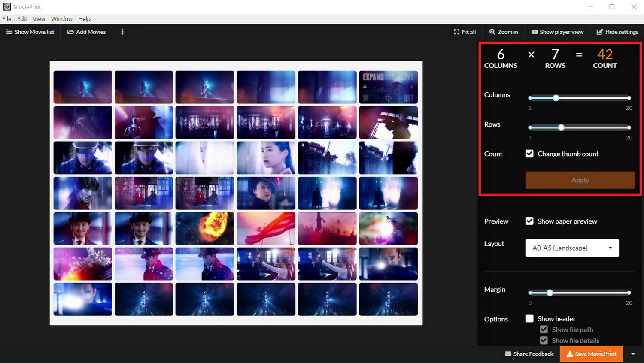
Task: Click the MoviePrint app icon in title bar
Action: 7,7
